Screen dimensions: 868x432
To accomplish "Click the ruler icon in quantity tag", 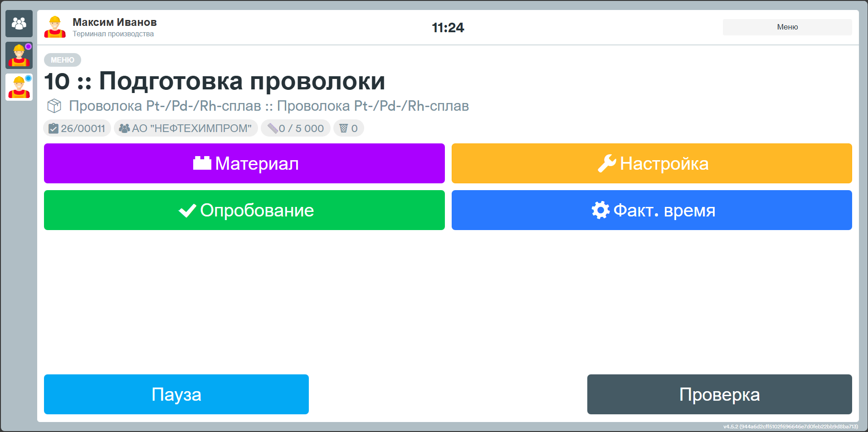I will (x=273, y=128).
